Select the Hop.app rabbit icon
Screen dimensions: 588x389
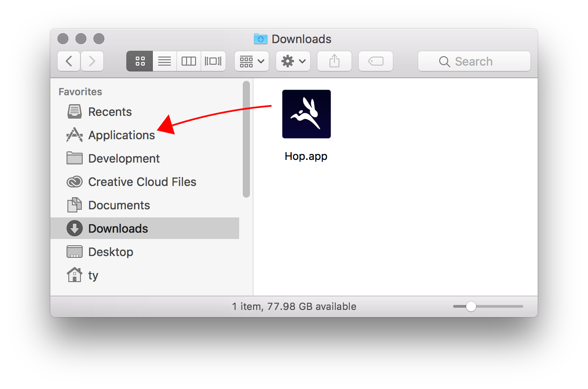point(307,114)
